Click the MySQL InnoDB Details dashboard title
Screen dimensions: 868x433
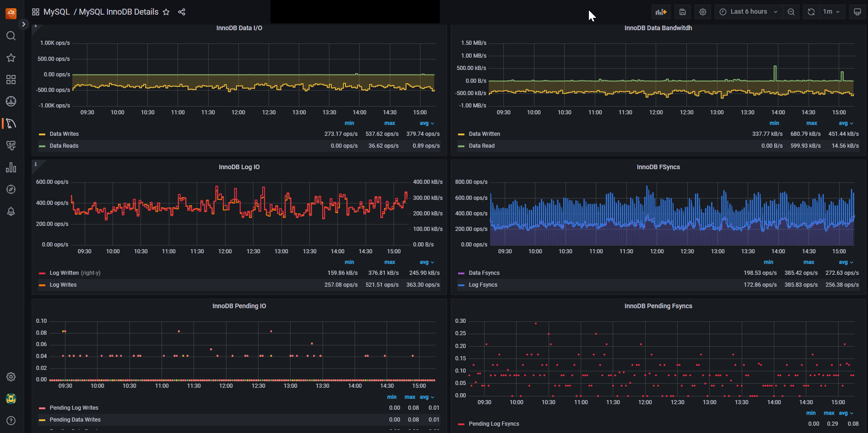point(119,12)
